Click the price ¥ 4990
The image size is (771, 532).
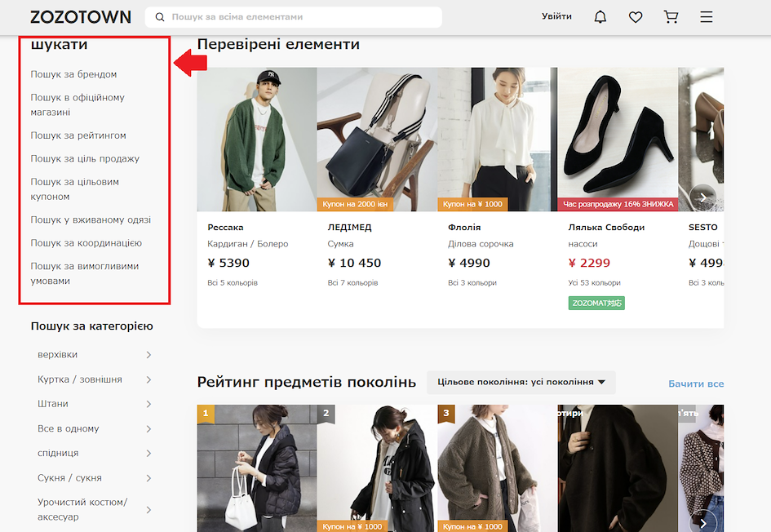pyautogui.click(x=468, y=263)
